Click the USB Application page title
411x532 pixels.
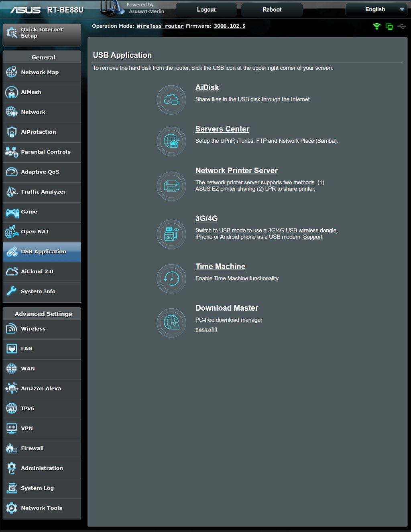[122, 55]
